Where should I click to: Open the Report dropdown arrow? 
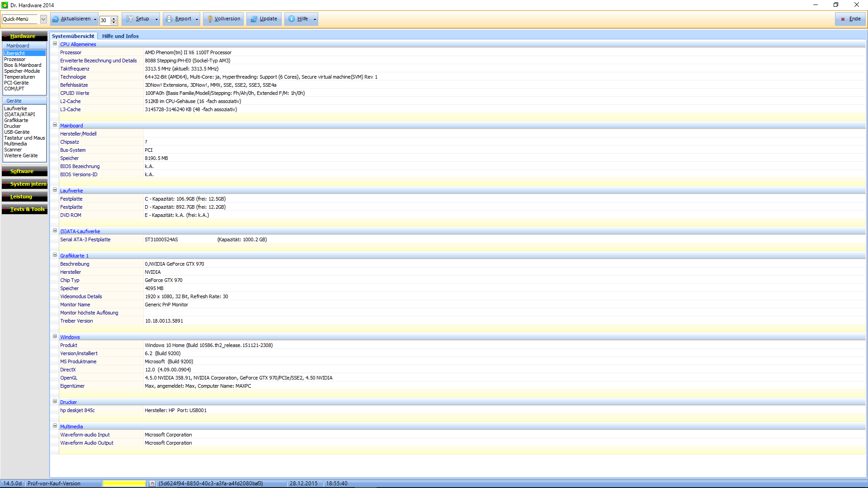tap(197, 19)
